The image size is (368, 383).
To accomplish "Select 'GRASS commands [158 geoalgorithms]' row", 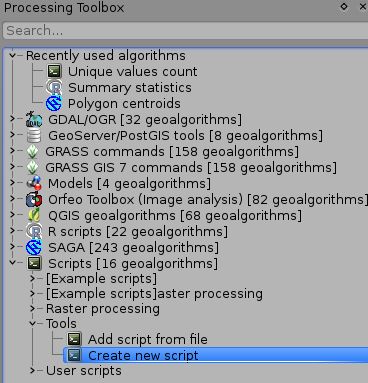I will (x=172, y=152).
